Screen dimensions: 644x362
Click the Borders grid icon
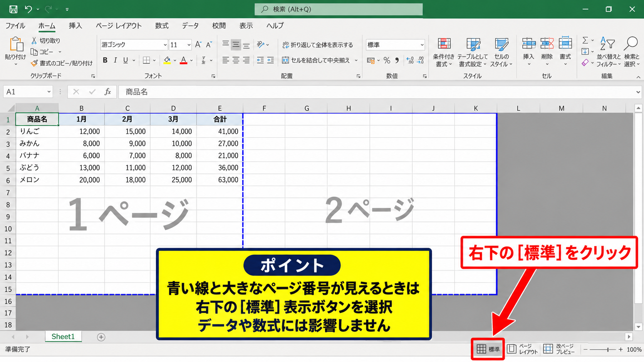pos(146,60)
